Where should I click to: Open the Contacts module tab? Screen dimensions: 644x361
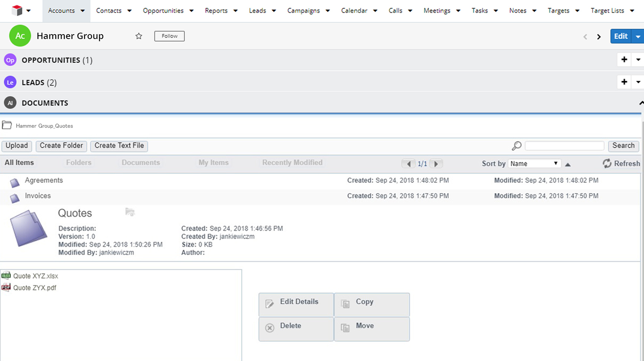point(109,11)
